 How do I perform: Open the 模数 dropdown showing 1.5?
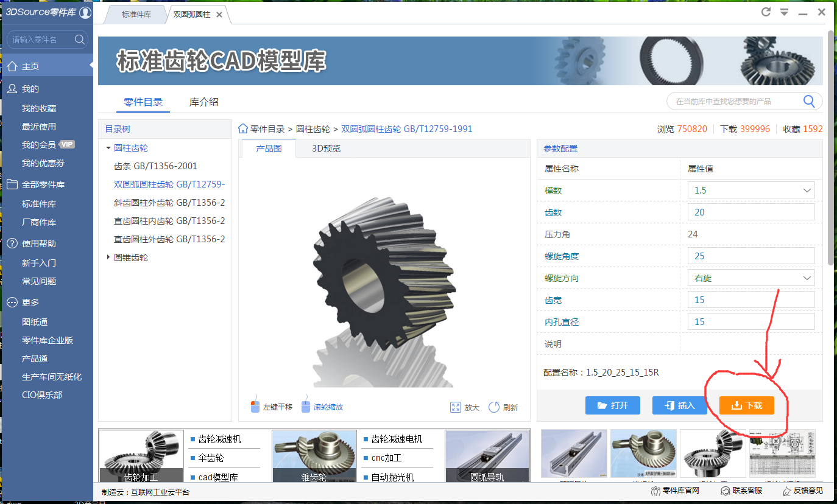[750, 191]
